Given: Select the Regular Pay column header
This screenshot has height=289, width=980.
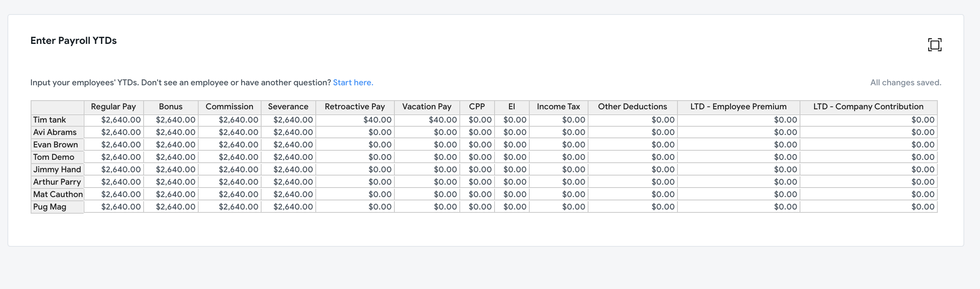Looking at the screenshot, I should tap(114, 107).
